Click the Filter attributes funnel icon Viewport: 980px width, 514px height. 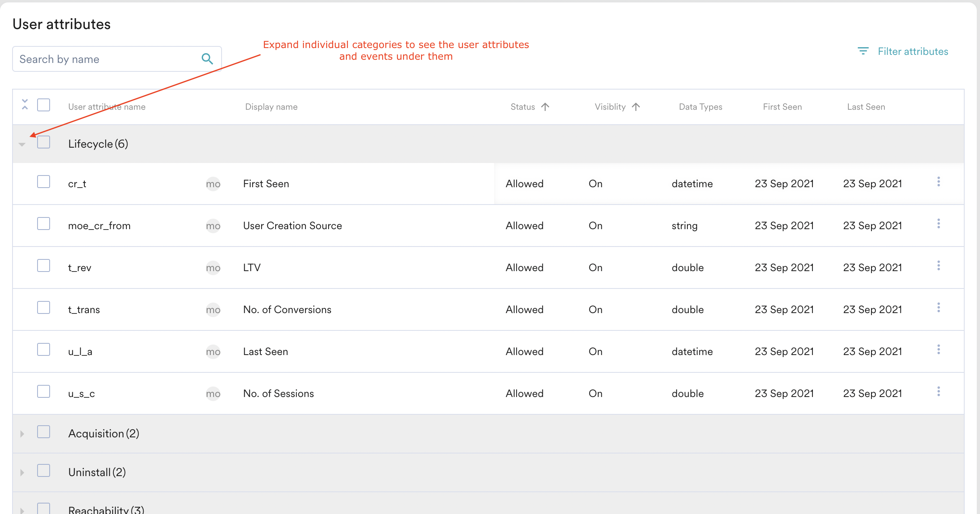pyautogui.click(x=863, y=51)
